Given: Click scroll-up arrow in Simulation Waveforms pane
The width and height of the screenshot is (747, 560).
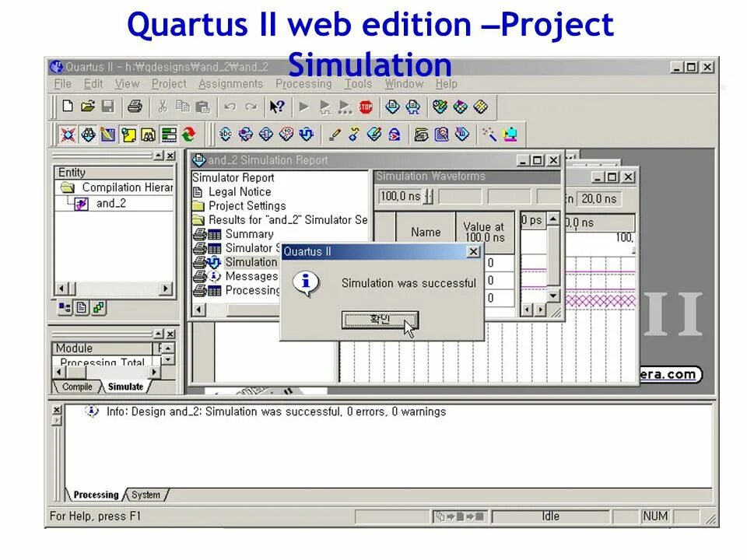Looking at the screenshot, I should pyautogui.click(x=552, y=219).
